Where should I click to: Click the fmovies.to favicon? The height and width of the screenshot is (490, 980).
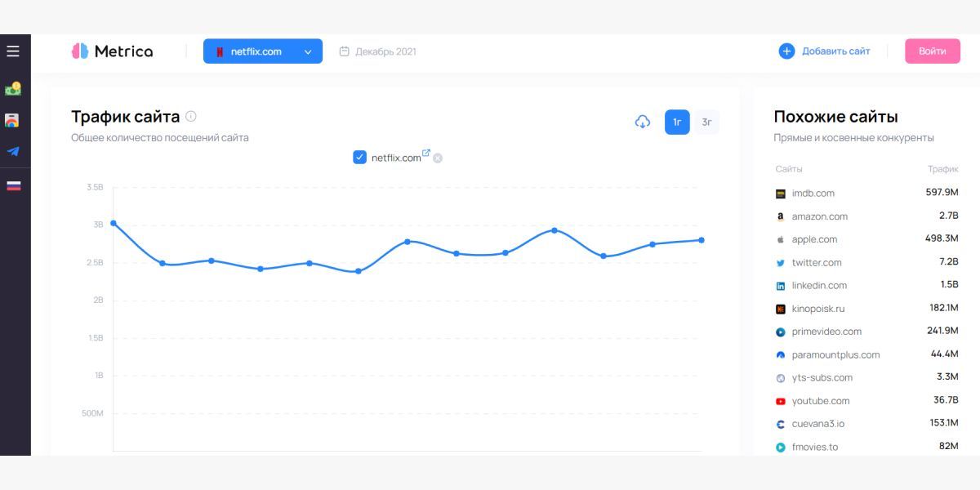(781, 447)
